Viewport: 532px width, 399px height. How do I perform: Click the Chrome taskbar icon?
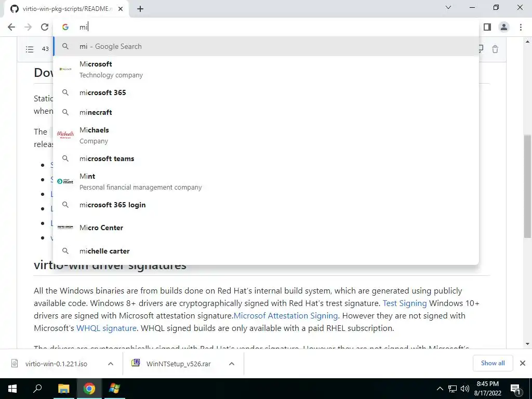tap(89, 389)
